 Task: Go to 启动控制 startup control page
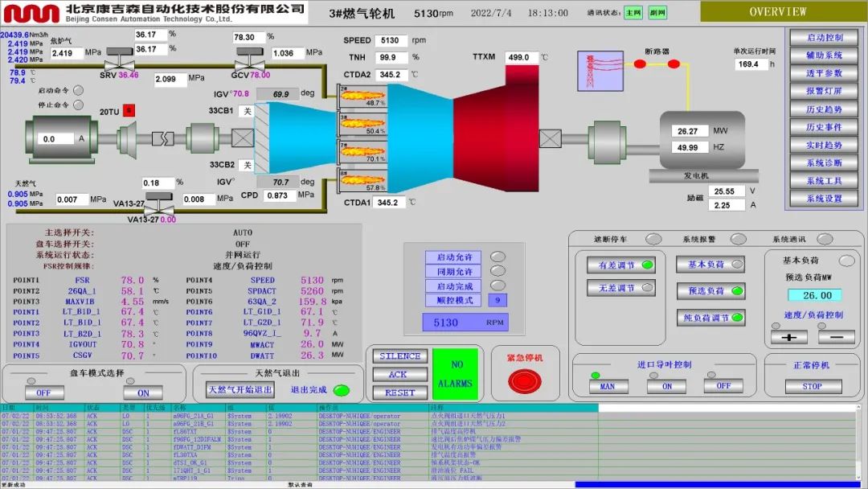click(824, 38)
